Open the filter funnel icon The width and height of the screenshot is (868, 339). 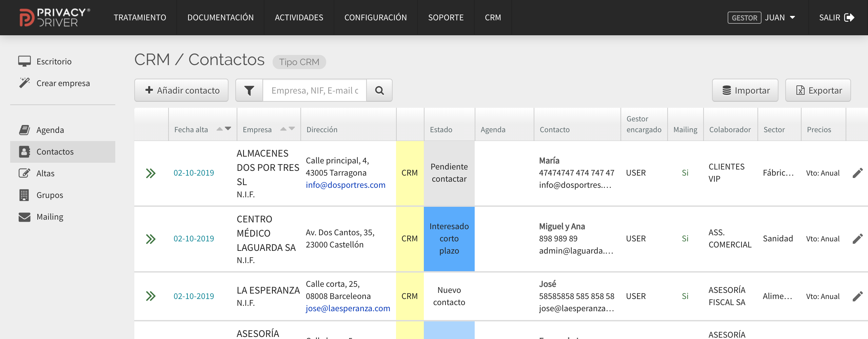tap(249, 91)
